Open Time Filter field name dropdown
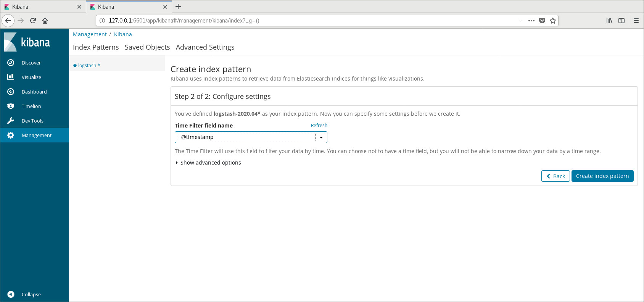The height and width of the screenshot is (302, 644). click(x=251, y=137)
